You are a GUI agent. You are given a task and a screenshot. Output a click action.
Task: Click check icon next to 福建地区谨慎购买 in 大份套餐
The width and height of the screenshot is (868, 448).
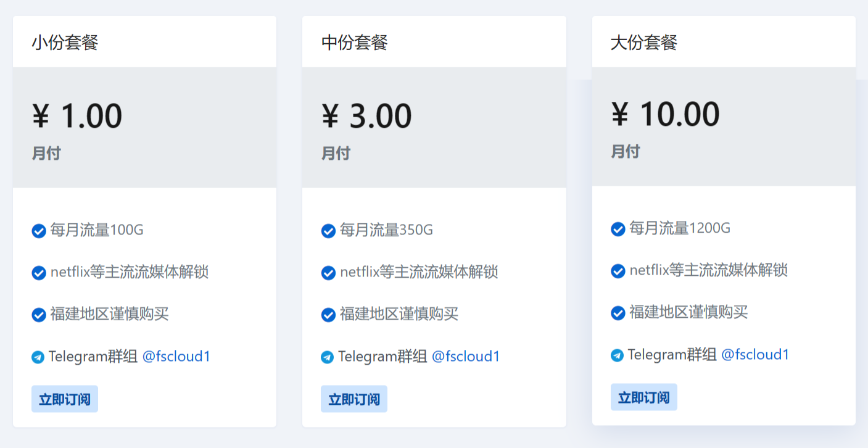pos(618,313)
